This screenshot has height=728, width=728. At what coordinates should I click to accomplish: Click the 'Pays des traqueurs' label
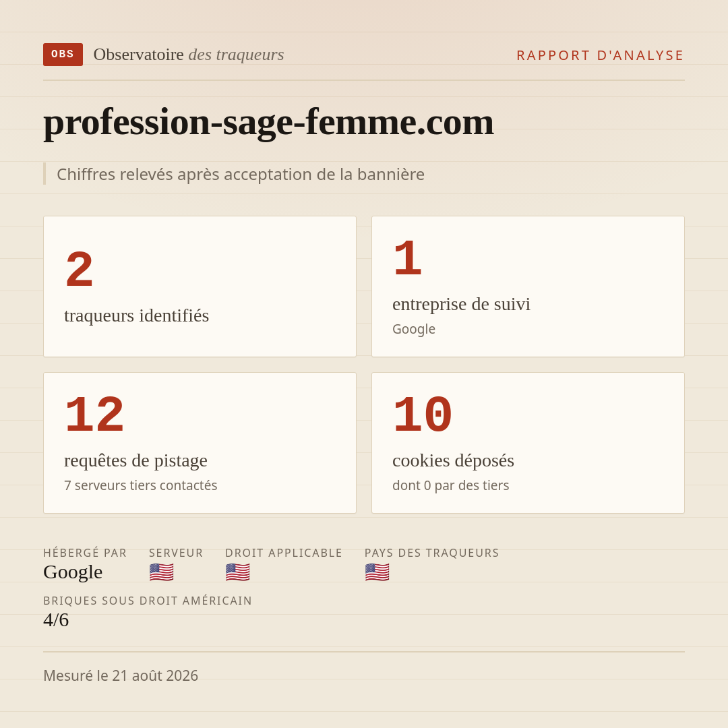pyautogui.click(x=432, y=553)
